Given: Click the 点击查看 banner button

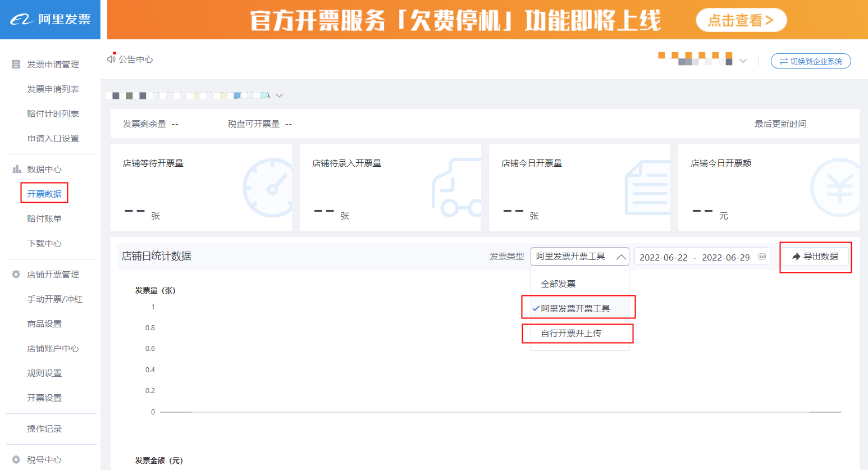Looking at the screenshot, I should tap(741, 20).
